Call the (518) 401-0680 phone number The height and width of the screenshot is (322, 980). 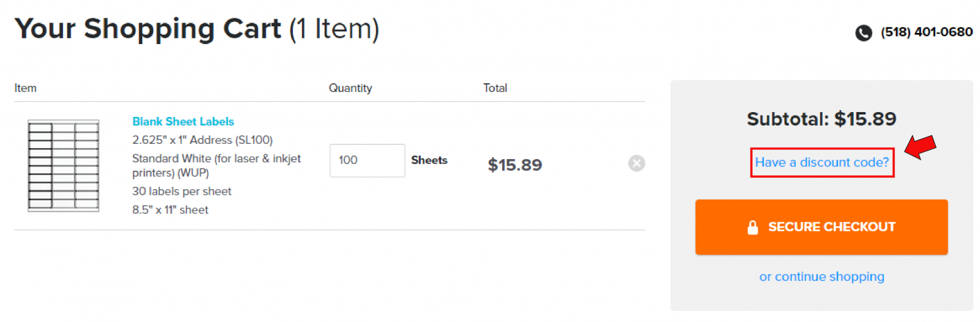pyautogui.click(x=926, y=32)
